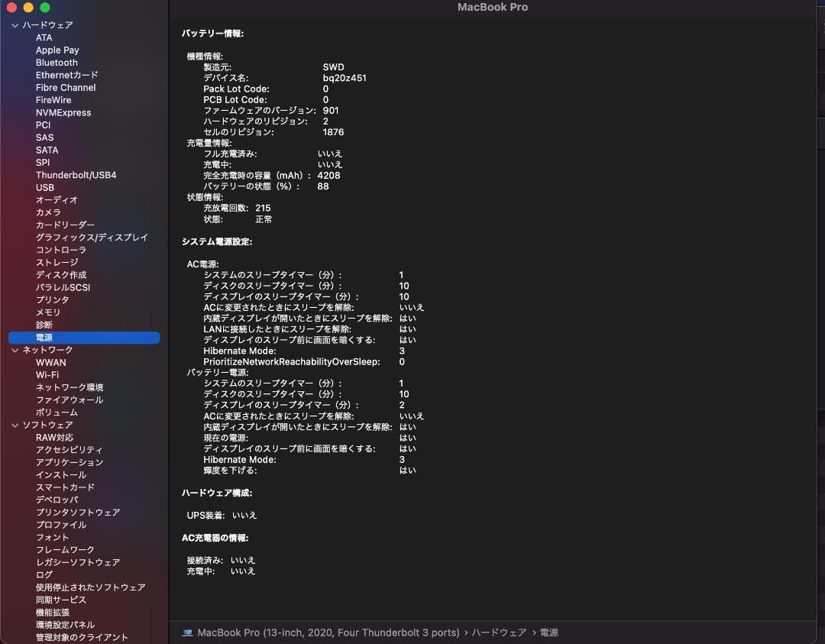Screen dimensions: 825x644
Task: Open オーディオ entry
Action: (x=57, y=200)
